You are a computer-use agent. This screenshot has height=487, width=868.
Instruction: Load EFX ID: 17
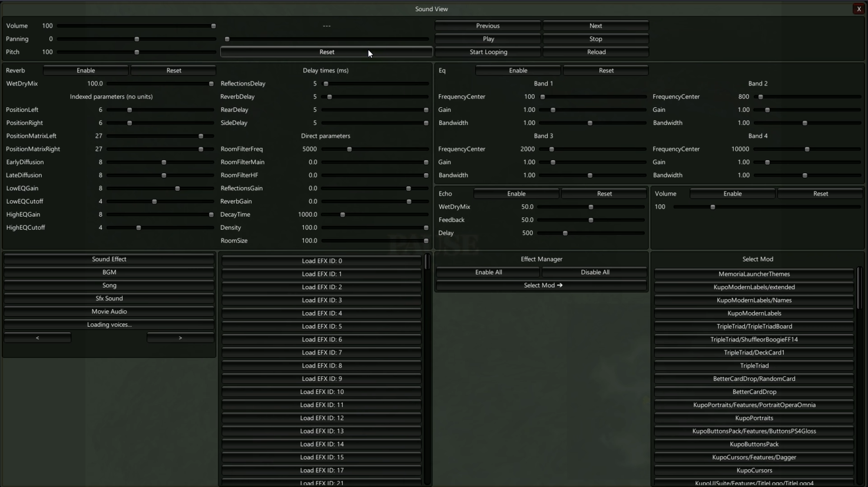tap(322, 471)
